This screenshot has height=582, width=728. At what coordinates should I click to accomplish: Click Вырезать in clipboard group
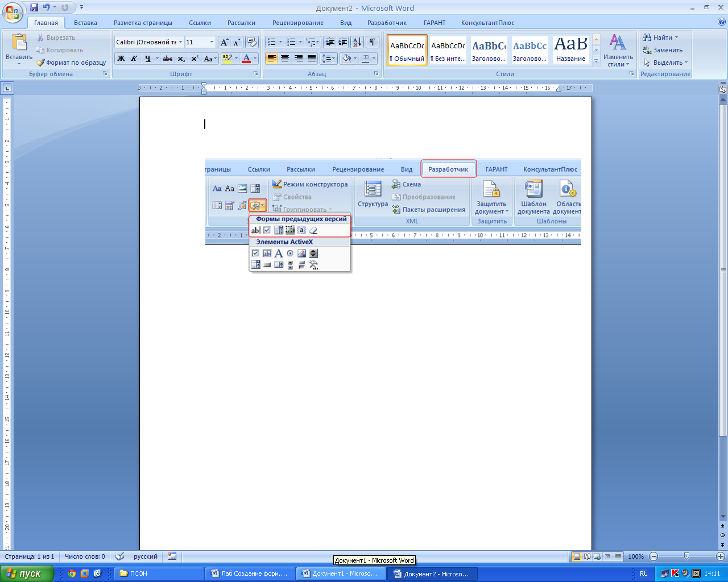(x=56, y=38)
